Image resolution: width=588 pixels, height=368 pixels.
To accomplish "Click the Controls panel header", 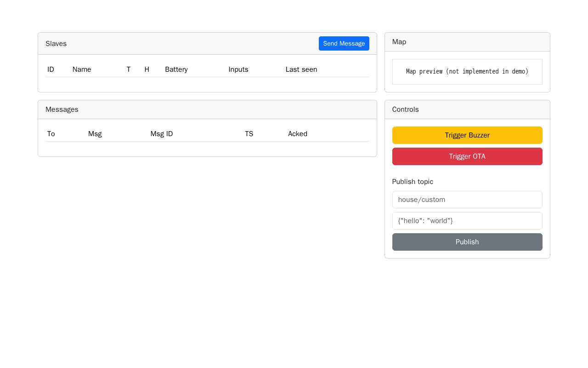I will coord(467,109).
